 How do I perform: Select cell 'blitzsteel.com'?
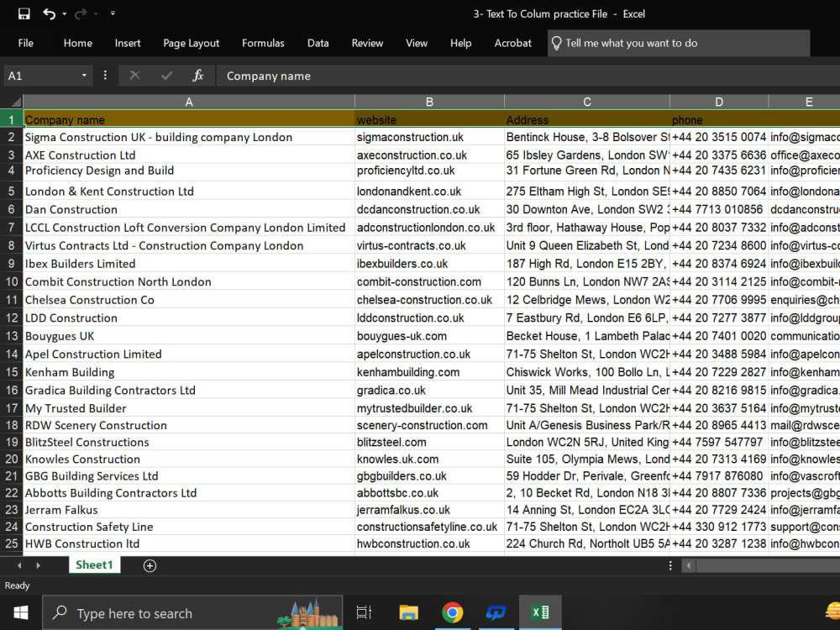pos(429,442)
